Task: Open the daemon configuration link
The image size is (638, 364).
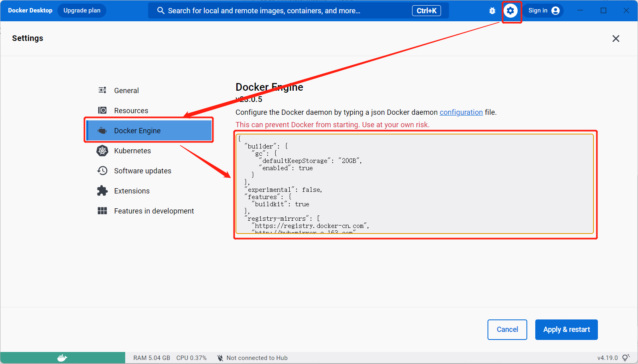Action: tap(461, 112)
